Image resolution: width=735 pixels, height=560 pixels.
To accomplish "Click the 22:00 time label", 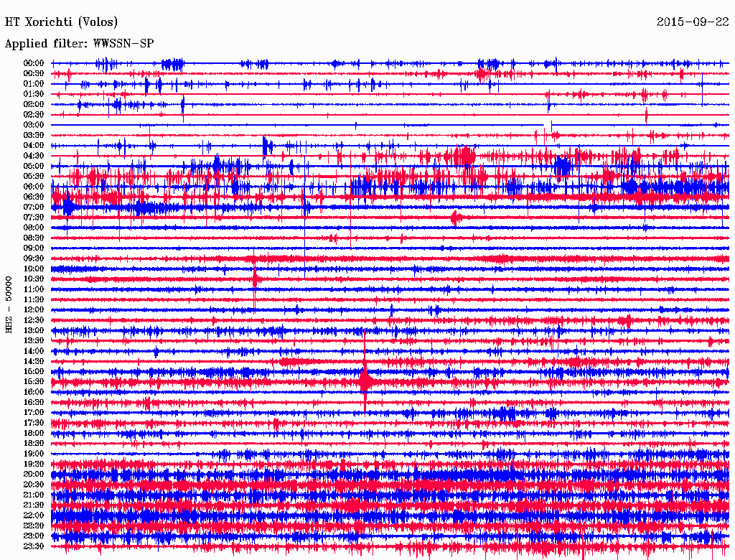I will [34, 515].
